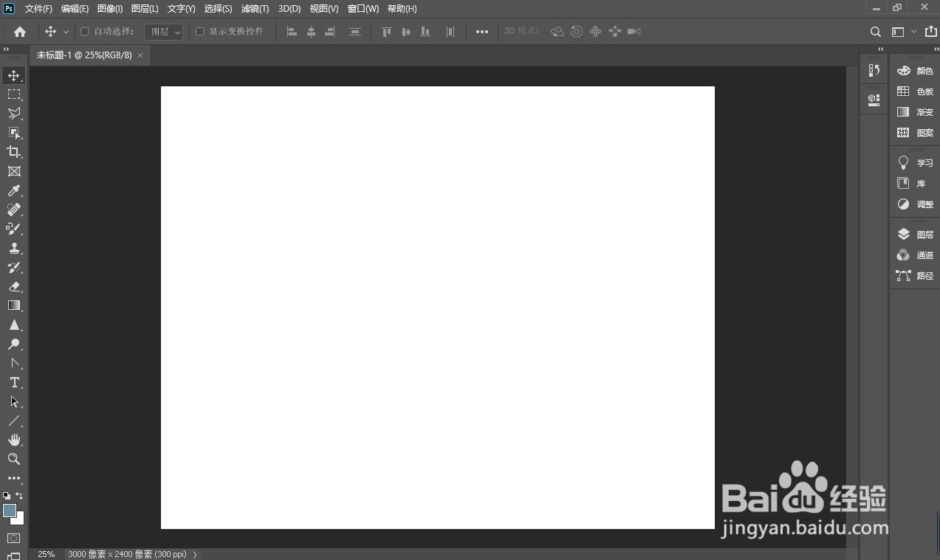The height and width of the screenshot is (560, 940).
Task: Expand narrow icon dock double-arrow
Action: (881, 49)
